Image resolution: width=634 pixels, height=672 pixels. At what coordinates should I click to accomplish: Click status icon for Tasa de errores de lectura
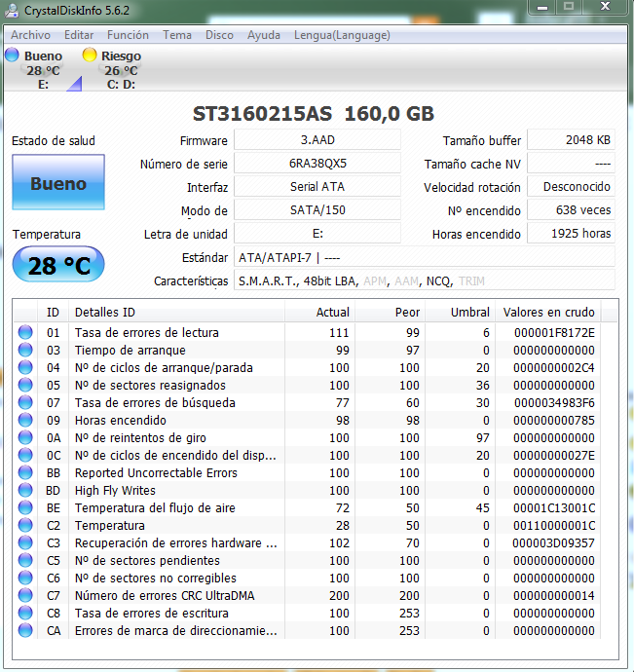25,332
